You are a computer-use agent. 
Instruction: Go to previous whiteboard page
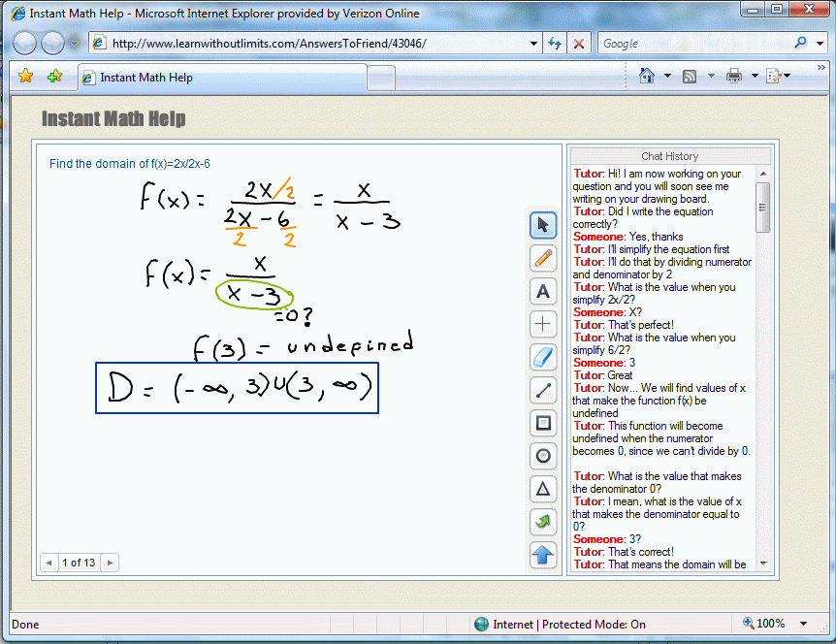49,563
